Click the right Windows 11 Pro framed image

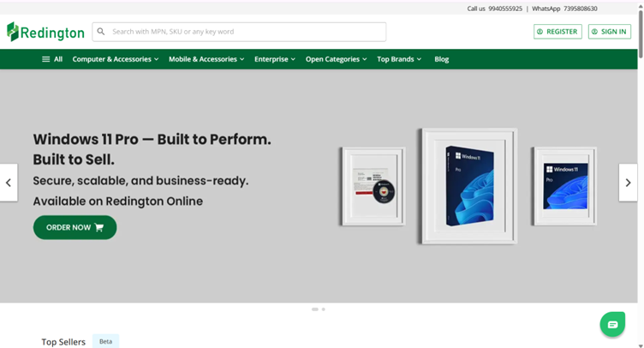pos(565,187)
